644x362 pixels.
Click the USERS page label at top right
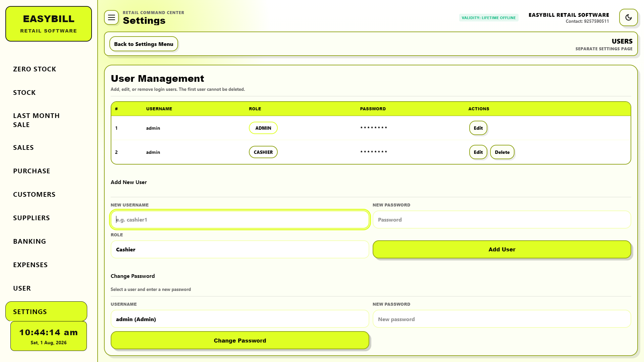[622, 41]
